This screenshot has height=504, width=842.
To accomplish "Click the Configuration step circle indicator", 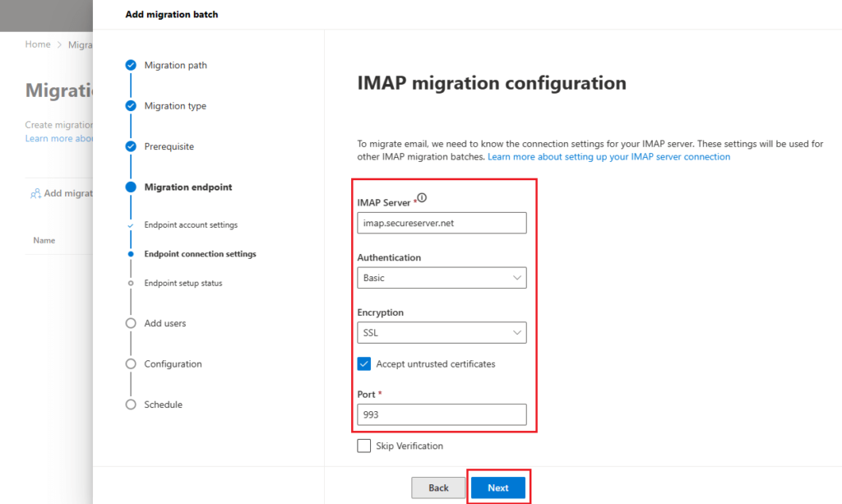I will [131, 363].
